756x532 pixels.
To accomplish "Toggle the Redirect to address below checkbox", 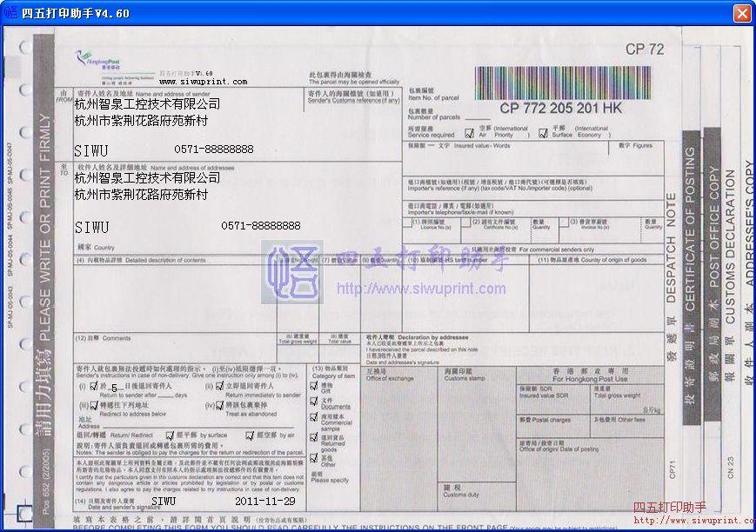I will 95,405.
